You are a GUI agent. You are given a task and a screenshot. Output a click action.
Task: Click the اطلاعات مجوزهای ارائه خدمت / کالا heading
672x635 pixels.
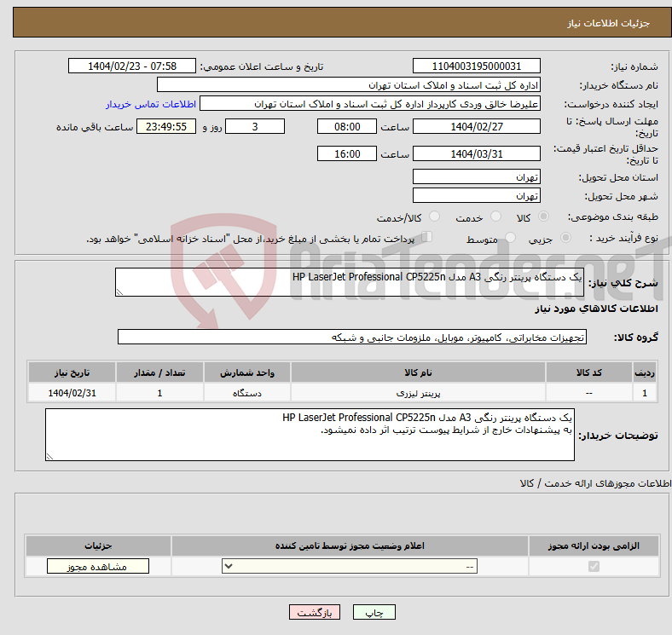596,483
